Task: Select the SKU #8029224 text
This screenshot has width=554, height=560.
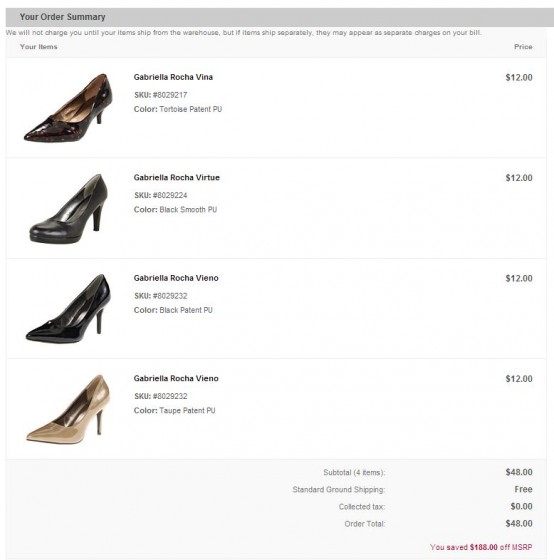Action: point(161,195)
